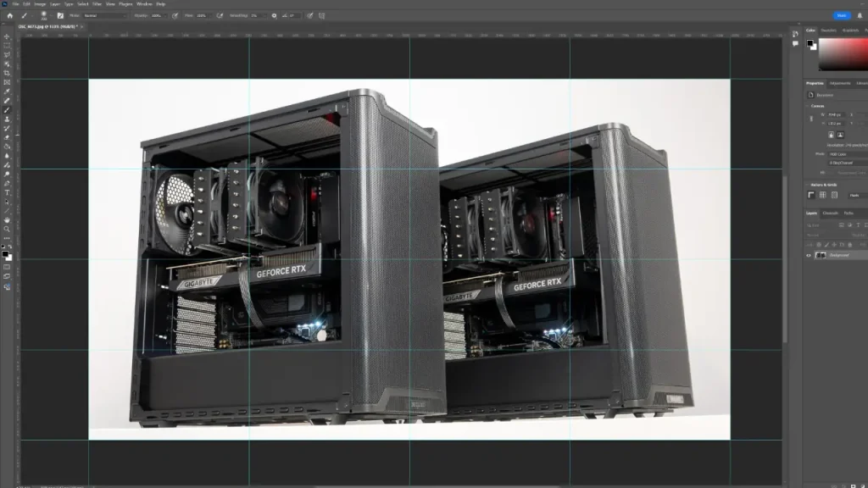The image size is (868, 488).
Task: Click foreground color swatch in toolbar
Action: coord(5,254)
